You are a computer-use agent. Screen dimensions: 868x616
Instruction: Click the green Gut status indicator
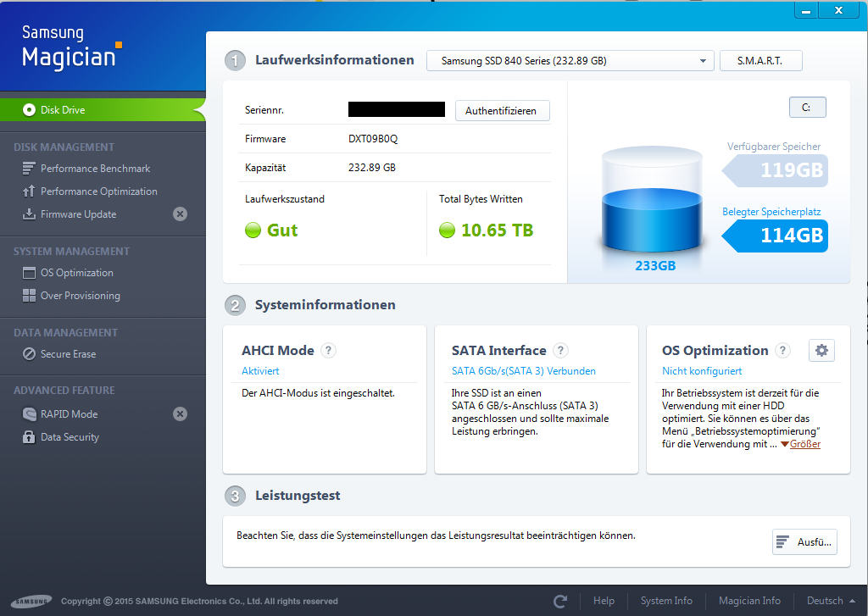pos(253,230)
